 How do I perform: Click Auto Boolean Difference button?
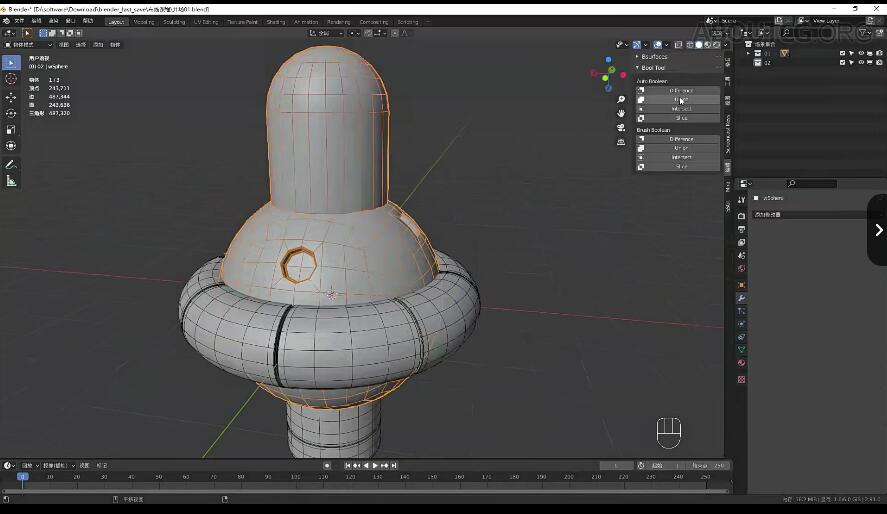coord(680,91)
